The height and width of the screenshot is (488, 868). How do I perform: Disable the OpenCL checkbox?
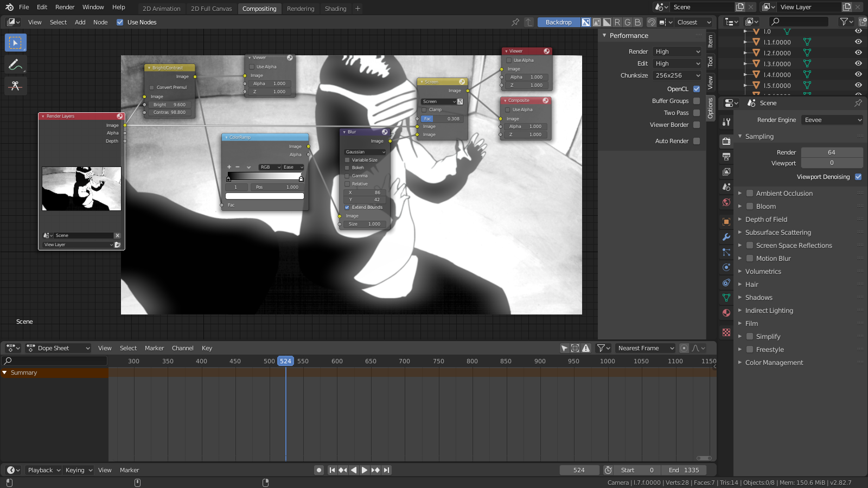click(x=697, y=89)
